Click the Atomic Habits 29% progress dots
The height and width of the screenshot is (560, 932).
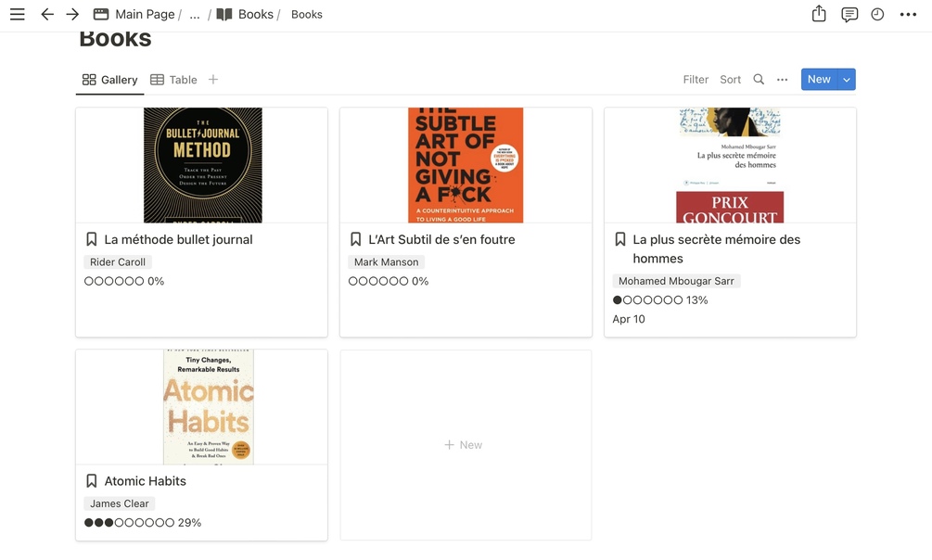(x=129, y=523)
